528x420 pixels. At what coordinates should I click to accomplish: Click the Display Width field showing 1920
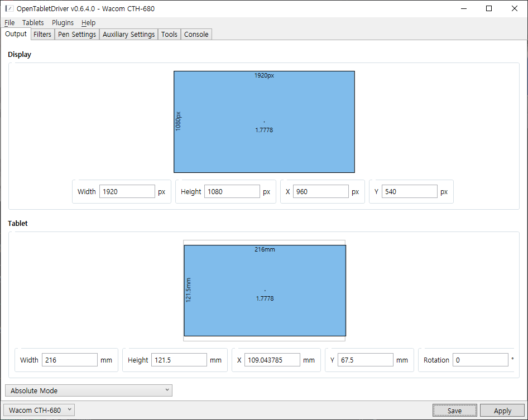pos(127,191)
